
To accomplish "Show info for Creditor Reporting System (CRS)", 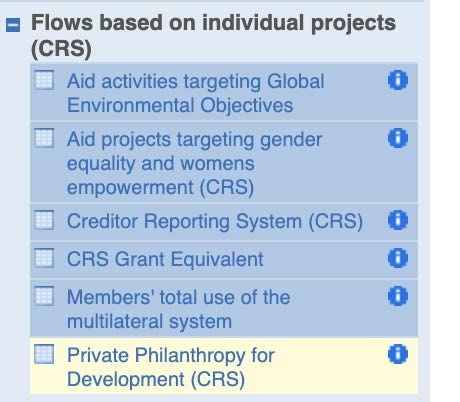I will pyautogui.click(x=398, y=220).
